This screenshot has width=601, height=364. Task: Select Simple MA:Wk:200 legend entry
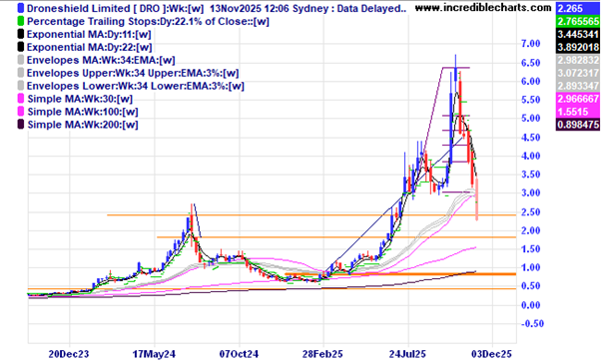83,125
